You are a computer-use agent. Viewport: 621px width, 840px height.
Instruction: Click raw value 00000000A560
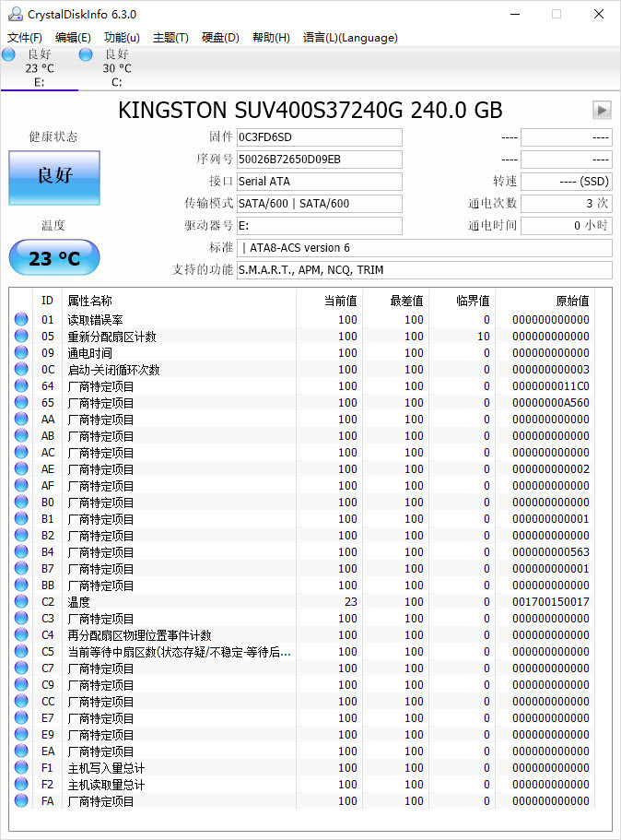coord(550,403)
